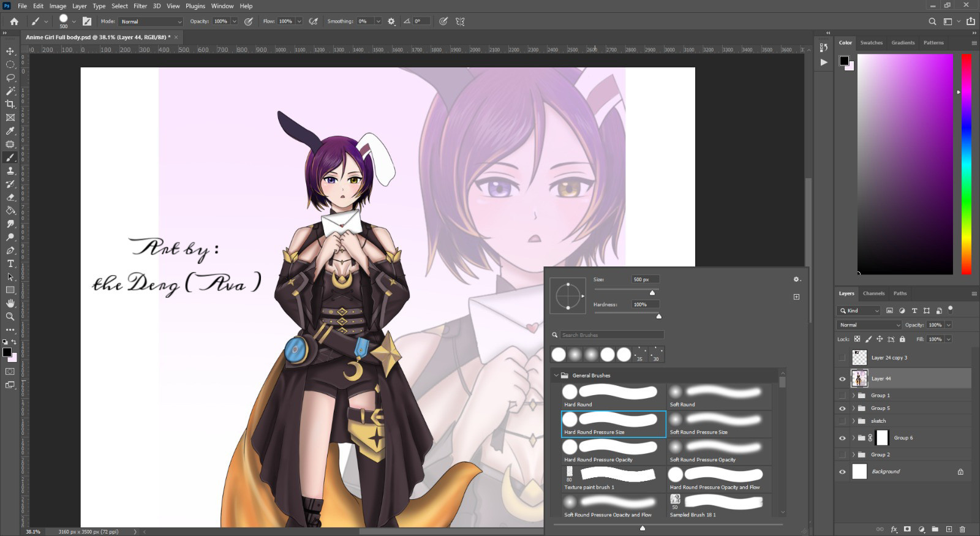Screen dimensions: 980x536
Task: Open layer filter Kind dropdown
Action: (859, 311)
